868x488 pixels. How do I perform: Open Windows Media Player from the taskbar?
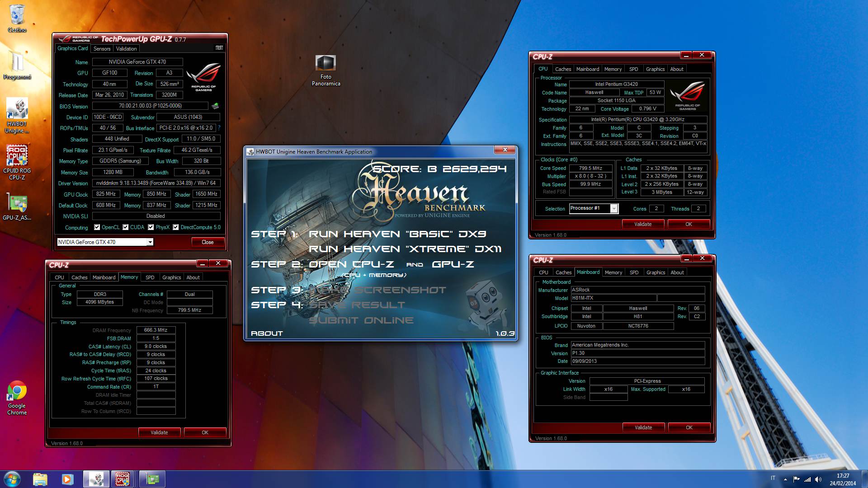[x=67, y=479]
